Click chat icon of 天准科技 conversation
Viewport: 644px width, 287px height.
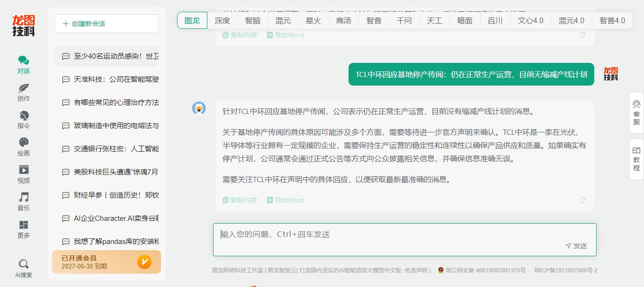[x=66, y=79]
